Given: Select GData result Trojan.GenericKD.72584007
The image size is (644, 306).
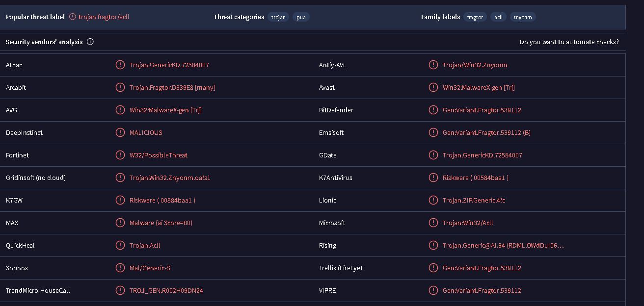Looking at the screenshot, I should tap(483, 155).
